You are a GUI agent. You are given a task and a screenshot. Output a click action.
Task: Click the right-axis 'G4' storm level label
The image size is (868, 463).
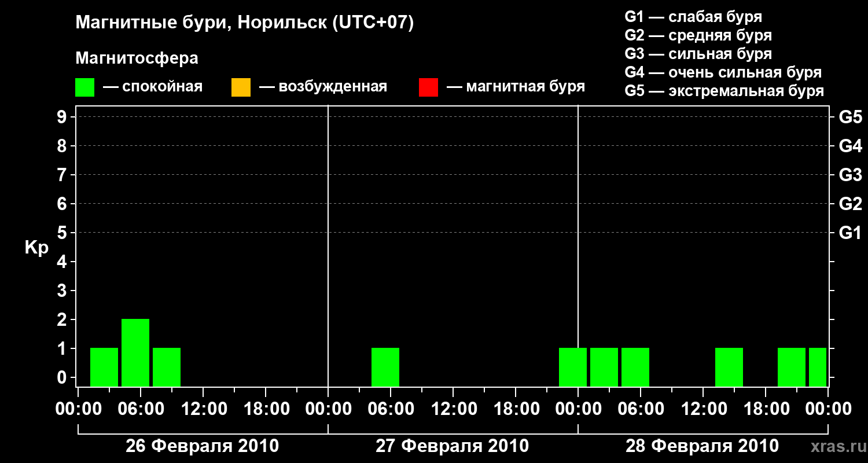coord(850,146)
